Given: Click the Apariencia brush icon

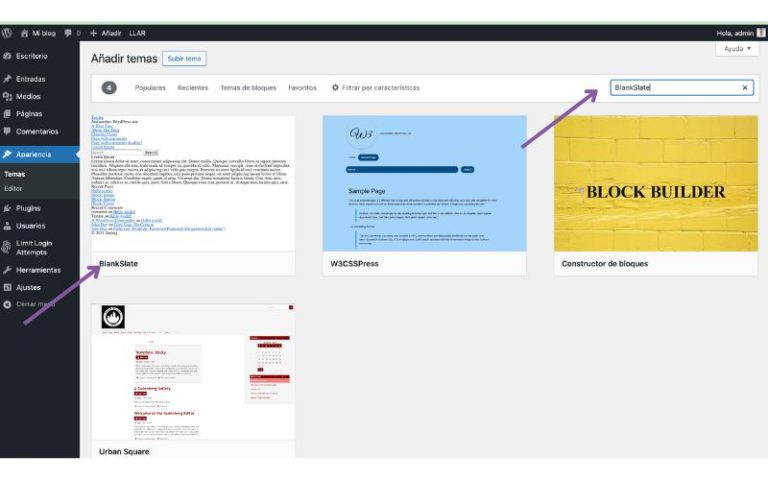Looking at the screenshot, I should (7, 154).
